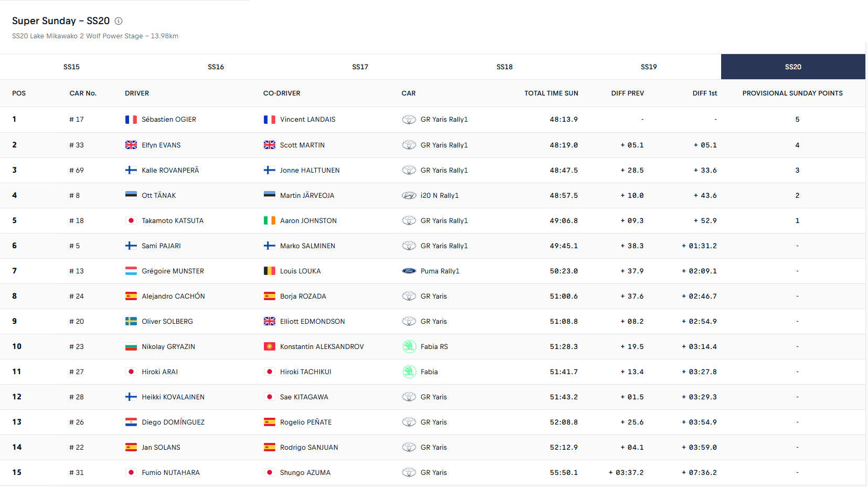Switch to the SS15 stage tab
Image resolution: width=868 pixels, height=487 pixels.
72,67
